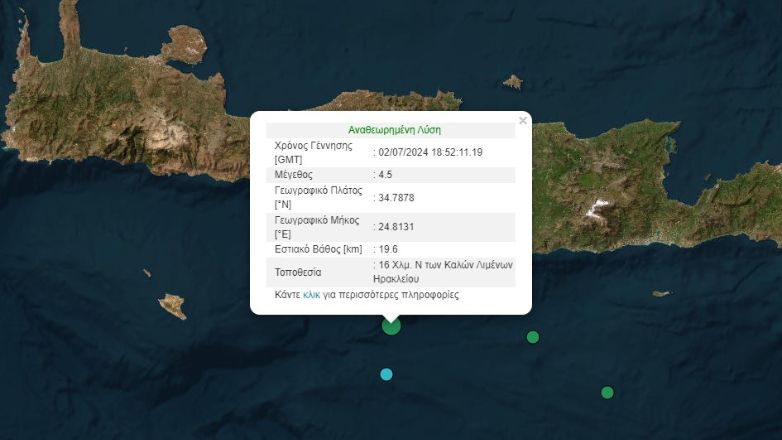Pick the green marker in the lower-right sea

pos(607,392)
